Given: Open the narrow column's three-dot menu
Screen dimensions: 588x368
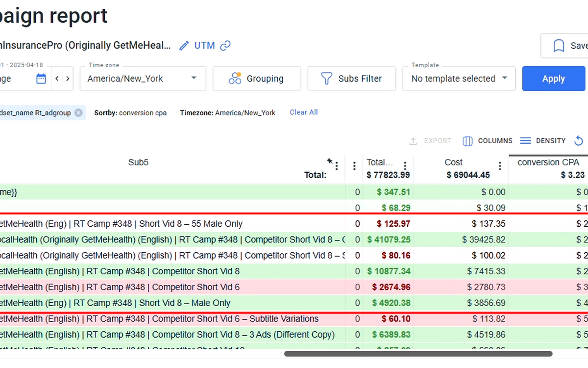Looking at the screenshot, I should click(354, 166).
